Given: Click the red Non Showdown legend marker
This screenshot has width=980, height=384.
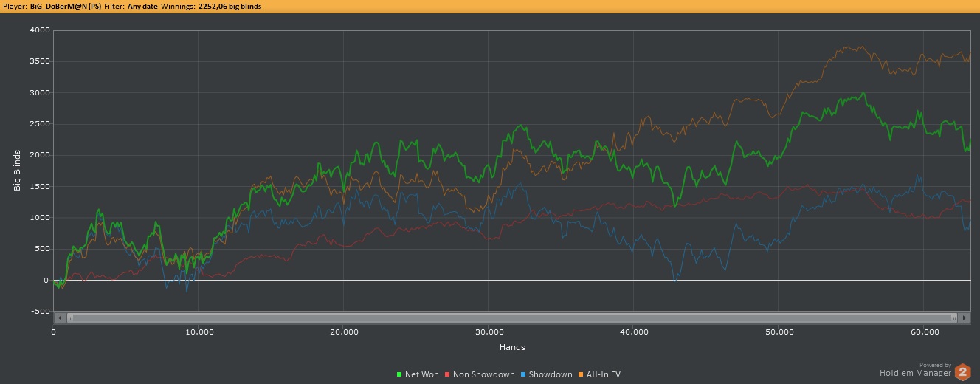Looking at the screenshot, I should (x=447, y=375).
